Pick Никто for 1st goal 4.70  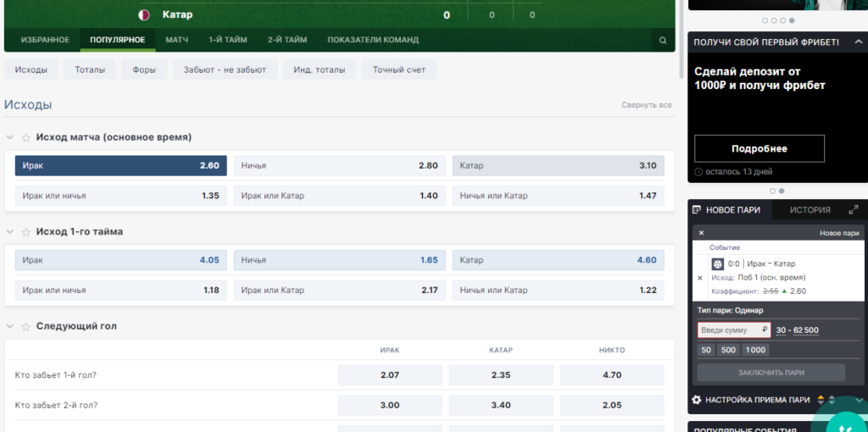pos(612,375)
